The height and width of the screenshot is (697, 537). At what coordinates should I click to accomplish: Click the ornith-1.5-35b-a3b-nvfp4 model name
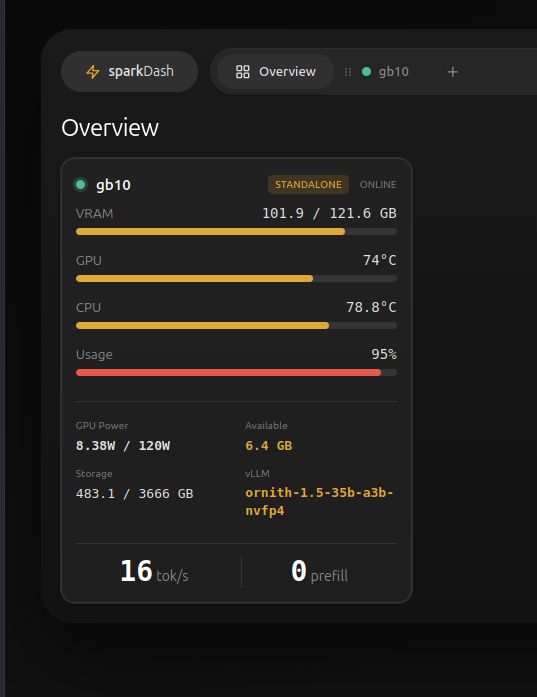point(319,501)
